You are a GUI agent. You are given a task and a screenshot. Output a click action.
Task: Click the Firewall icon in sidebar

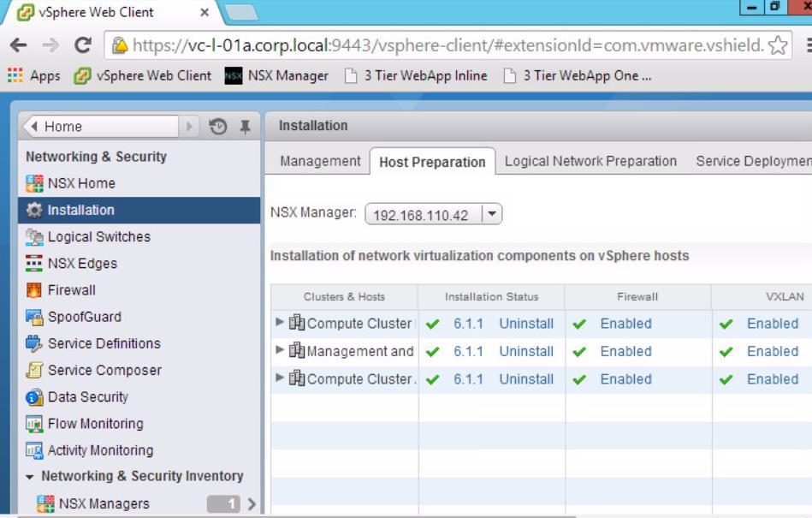click(x=34, y=290)
